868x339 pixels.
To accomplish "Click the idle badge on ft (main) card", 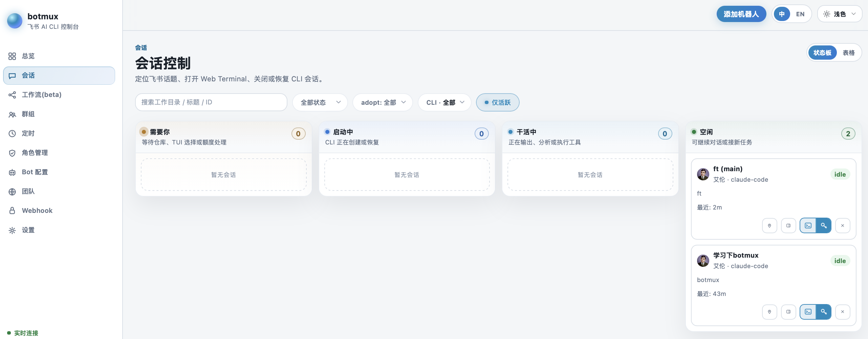I will tap(840, 174).
